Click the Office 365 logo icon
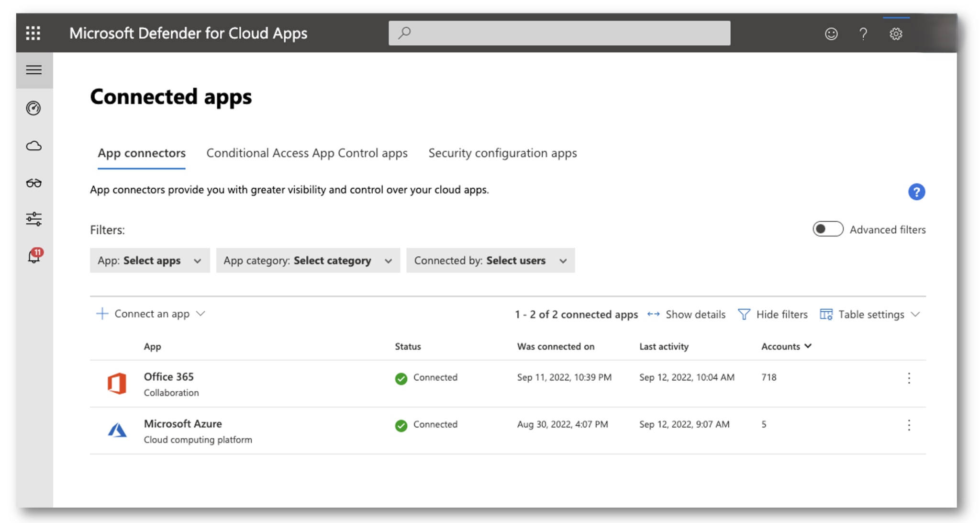This screenshot has height=523, width=980. pyautogui.click(x=117, y=384)
